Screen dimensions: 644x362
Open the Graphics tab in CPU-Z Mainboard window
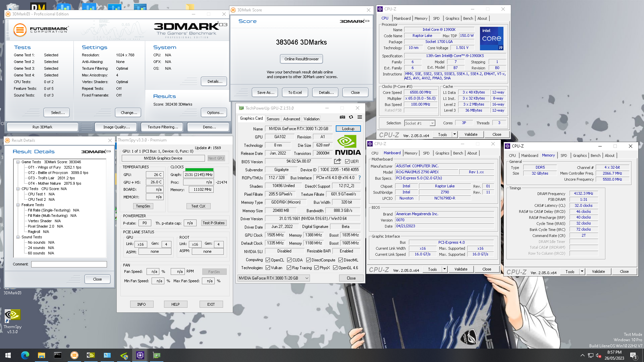(442, 153)
